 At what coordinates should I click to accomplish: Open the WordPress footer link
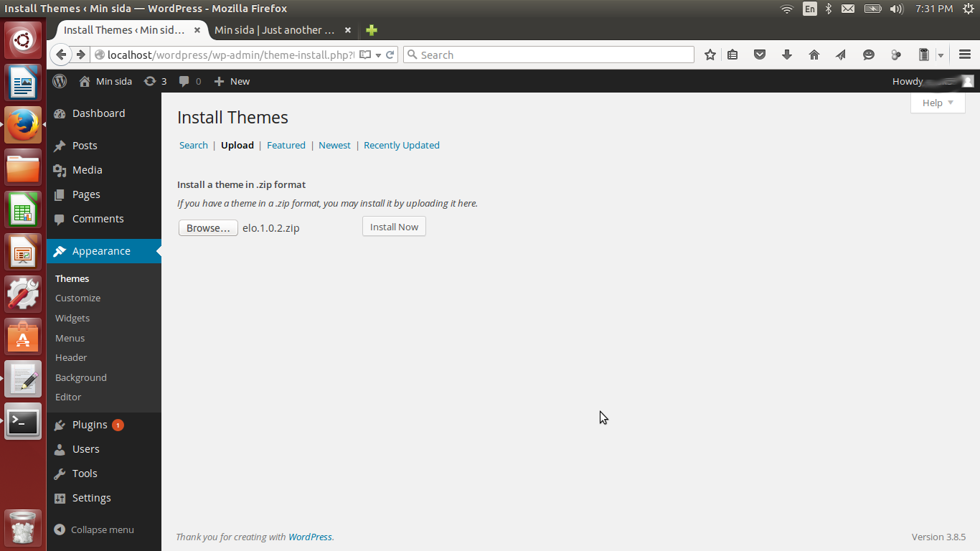click(x=310, y=537)
